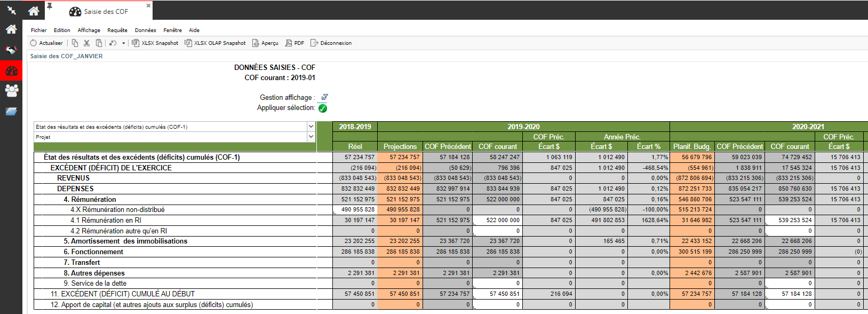Click the 490 955 828 Projections cell

tap(400, 209)
